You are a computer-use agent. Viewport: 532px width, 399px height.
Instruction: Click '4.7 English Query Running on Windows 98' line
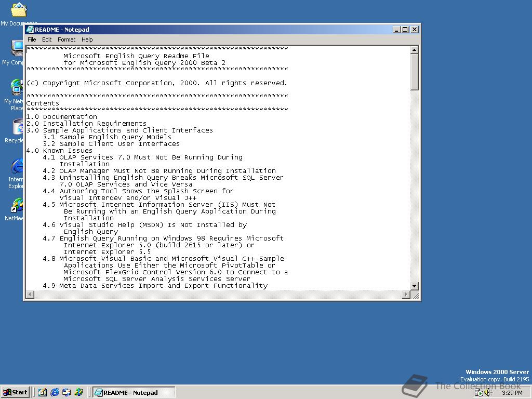[163, 238]
